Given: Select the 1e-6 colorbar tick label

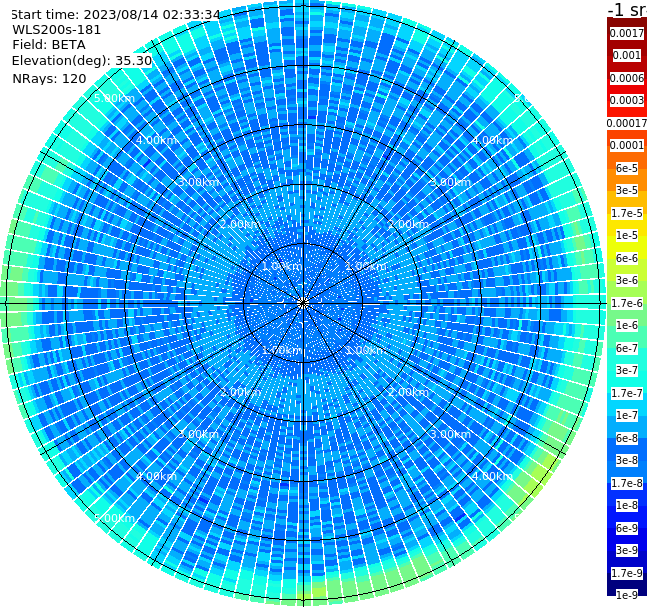Looking at the screenshot, I should (627, 325).
